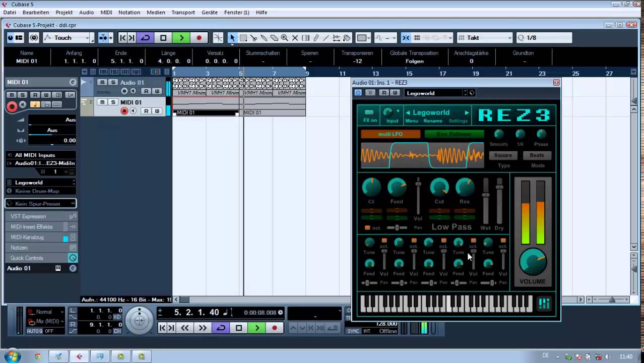Screen dimensions: 644x363
Task: Toggle plugin bypass power button
Action: [x=358, y=93]
